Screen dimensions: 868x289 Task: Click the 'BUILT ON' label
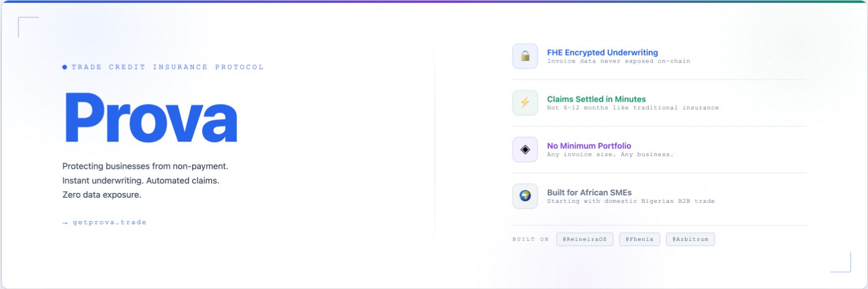click(x=531, y=239)
